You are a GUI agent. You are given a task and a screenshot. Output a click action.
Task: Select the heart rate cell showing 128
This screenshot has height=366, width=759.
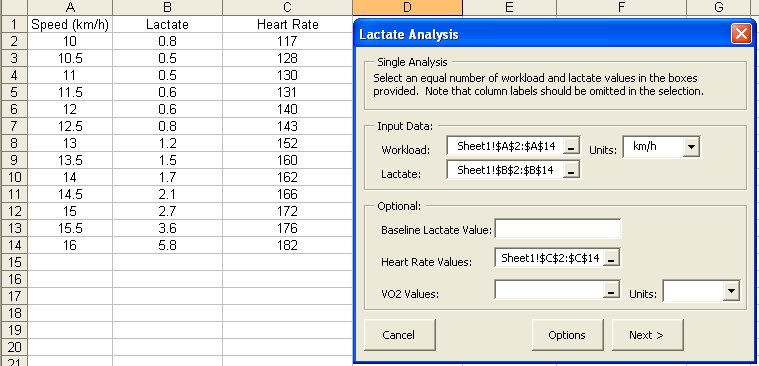point(288,59)
